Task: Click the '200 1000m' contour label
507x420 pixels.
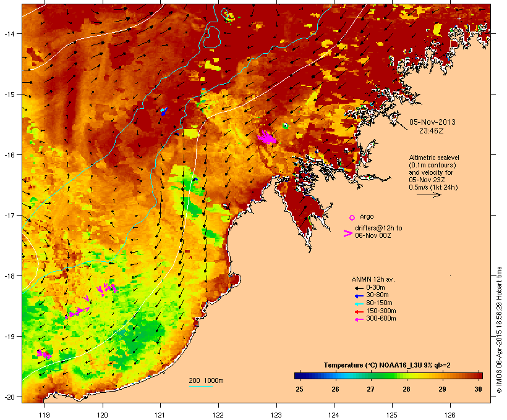Action: pos(206,380)
